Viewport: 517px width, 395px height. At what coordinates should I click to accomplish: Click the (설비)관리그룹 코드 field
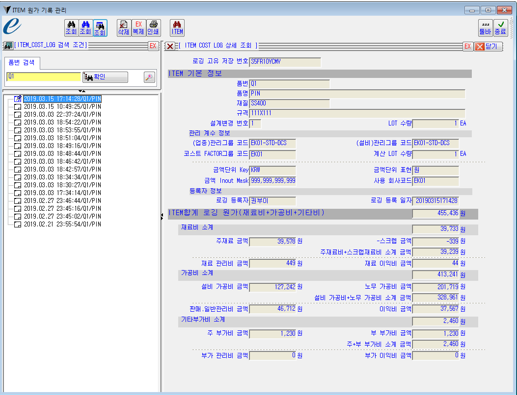(435, 143)
